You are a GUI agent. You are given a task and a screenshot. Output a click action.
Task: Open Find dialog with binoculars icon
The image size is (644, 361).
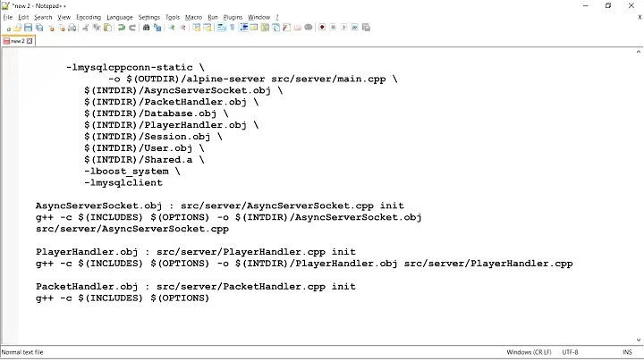coord(146,28)
